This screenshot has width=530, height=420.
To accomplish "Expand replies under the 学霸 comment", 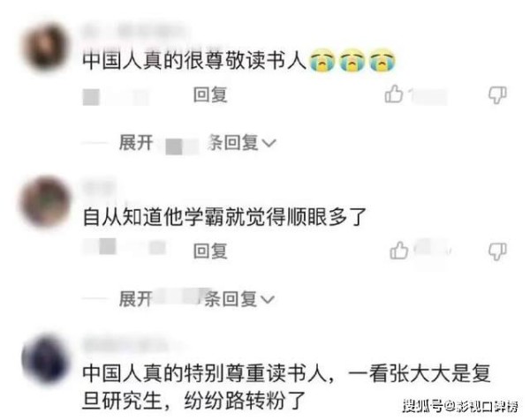I will point(197,299).
